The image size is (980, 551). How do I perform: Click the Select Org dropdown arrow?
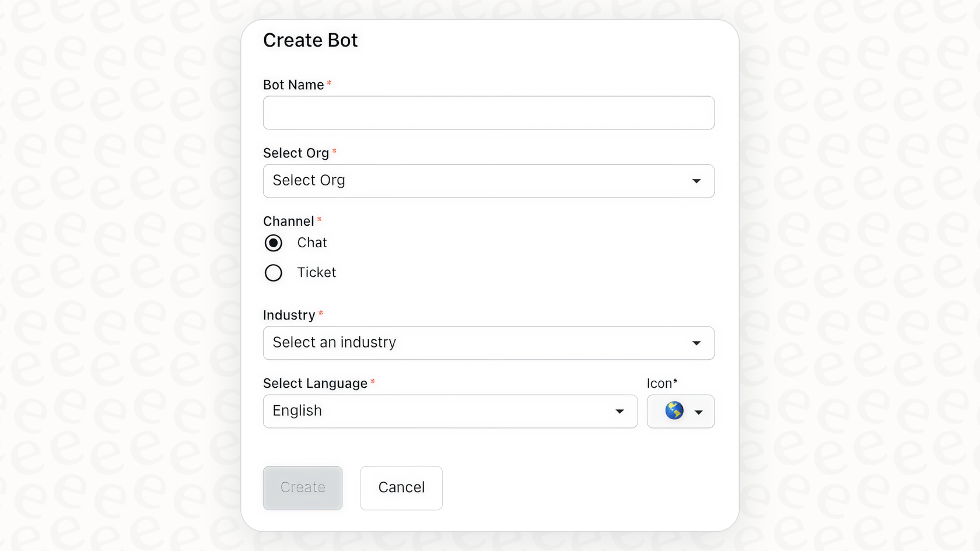pos(696,181)
